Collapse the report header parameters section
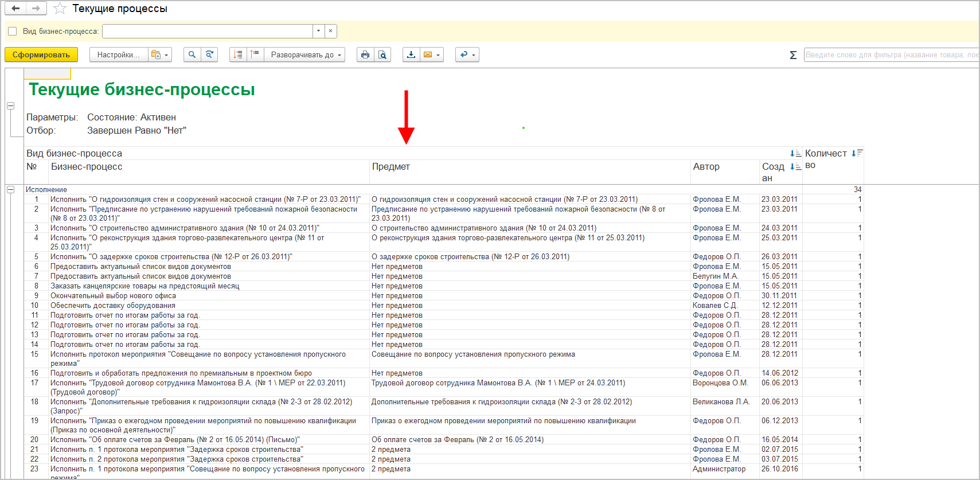 click(10, 106)
